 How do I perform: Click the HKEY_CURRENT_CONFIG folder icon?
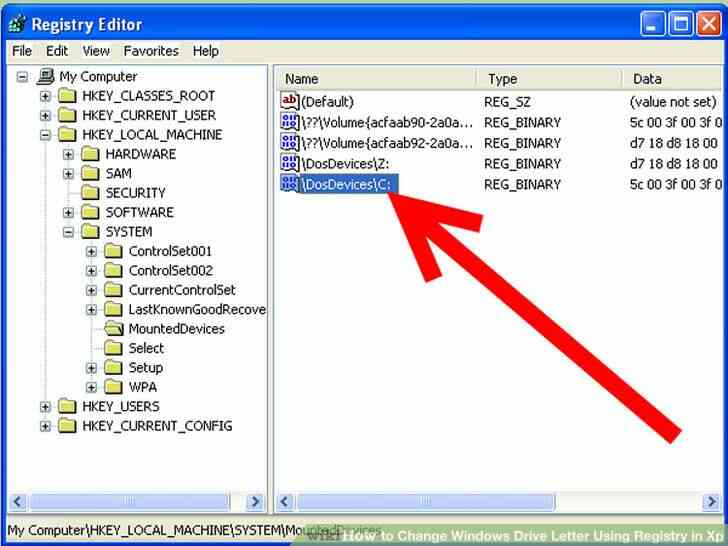pos(67,426)
